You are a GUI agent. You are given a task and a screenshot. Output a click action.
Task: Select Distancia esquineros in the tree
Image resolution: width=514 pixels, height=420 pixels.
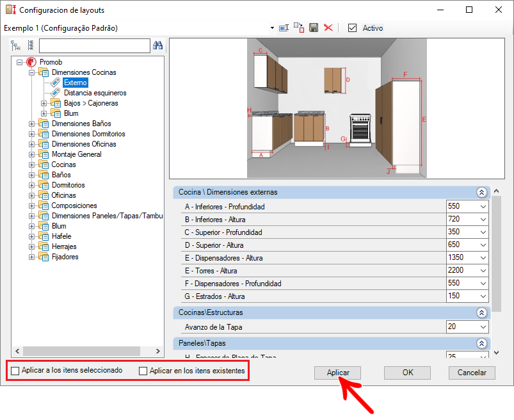click(x=95, y=93)
